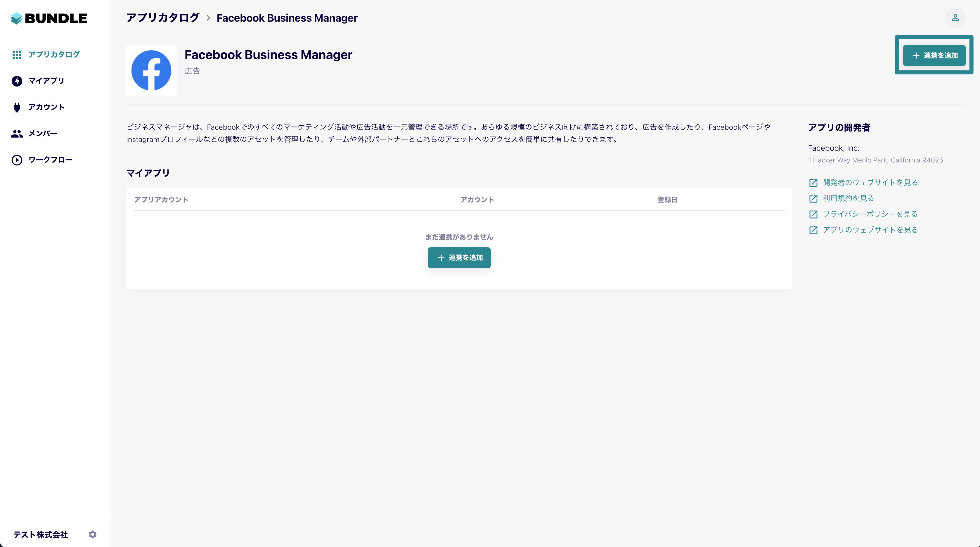Click the アプリの開発者 heading
980x547 pixels.
point(839,127)
